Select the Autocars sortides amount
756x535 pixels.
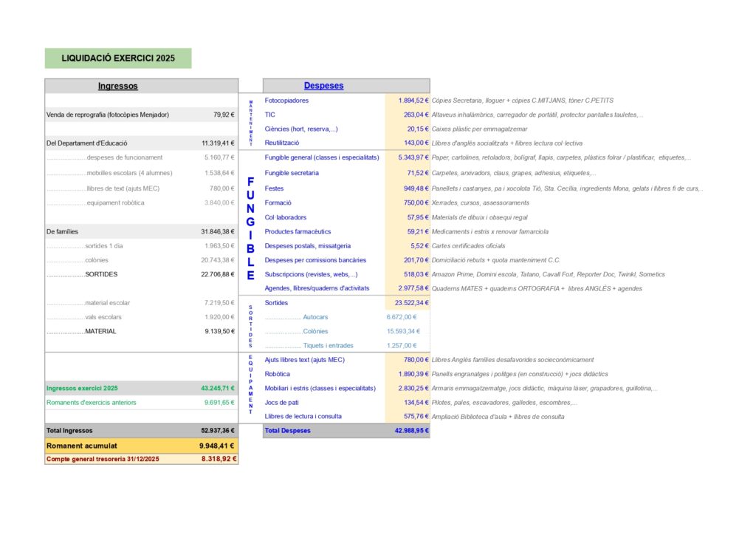(x=402, y=317)
